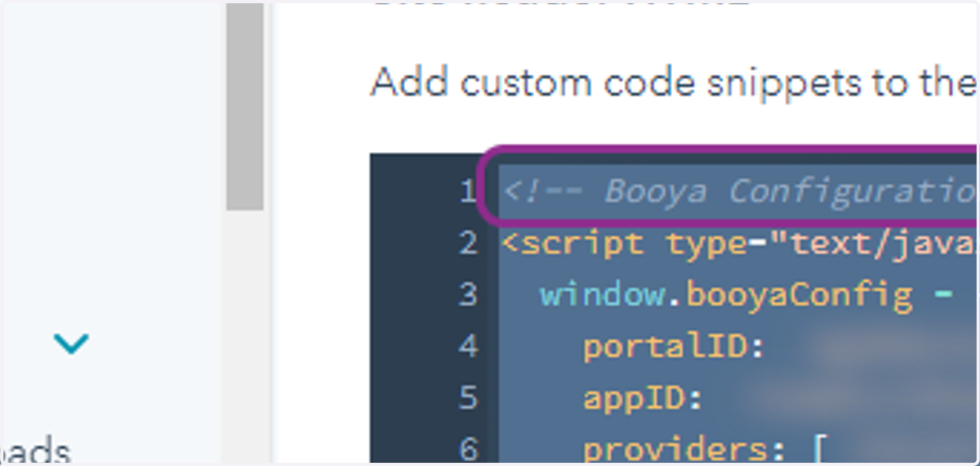Click the script type tag on line 2
Image resolution: width=980 pixels, height=466 pixels.
739,243
